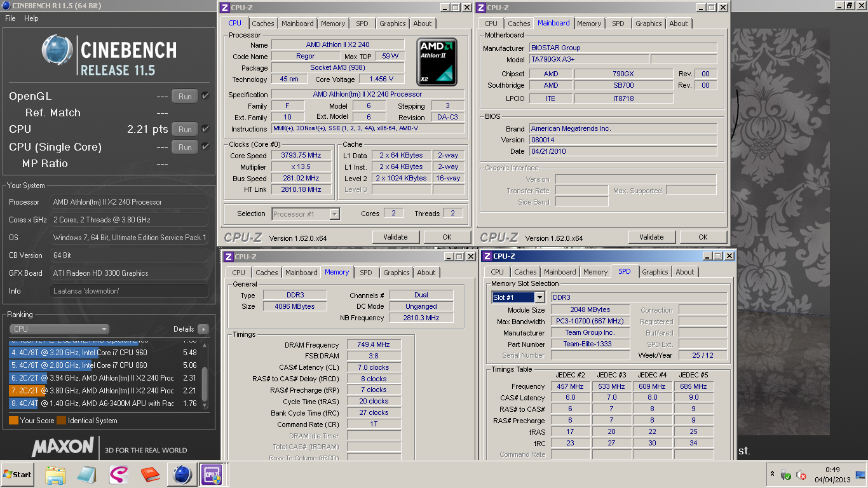
Task: Click the Info field with Laatansa 'slowmotion'
Action: [x=130, y=291]
